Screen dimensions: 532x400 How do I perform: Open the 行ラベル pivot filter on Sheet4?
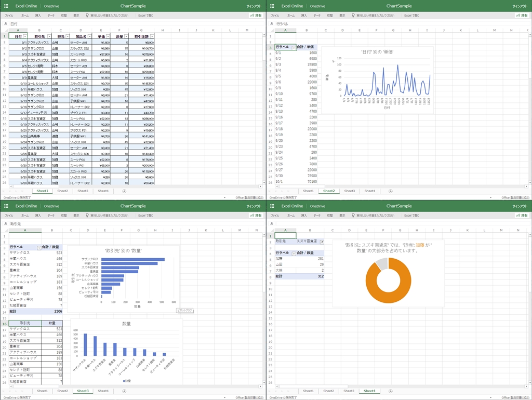click(294, 254)
